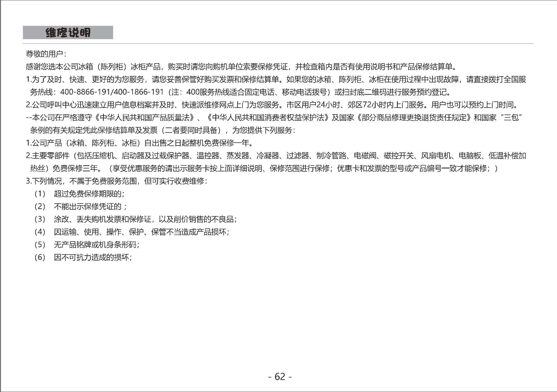Click the hotline number 400-1866-191

click(139, 92)
